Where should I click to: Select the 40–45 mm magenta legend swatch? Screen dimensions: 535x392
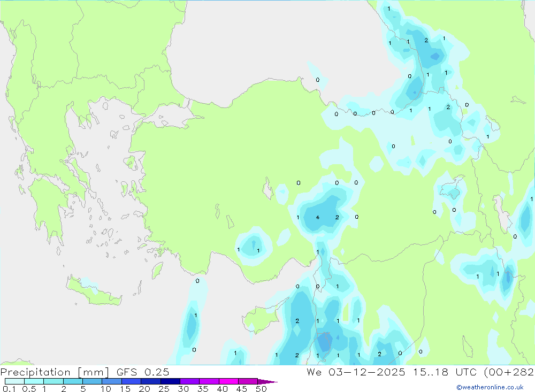click(x=228, y=381)
